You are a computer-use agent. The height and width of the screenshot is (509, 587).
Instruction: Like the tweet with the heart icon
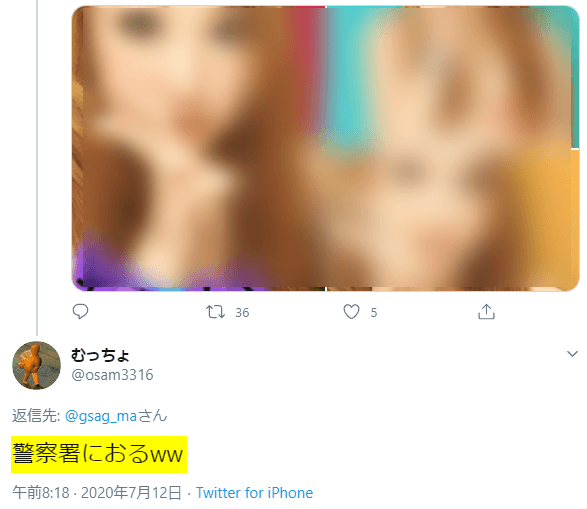point(351,312)
